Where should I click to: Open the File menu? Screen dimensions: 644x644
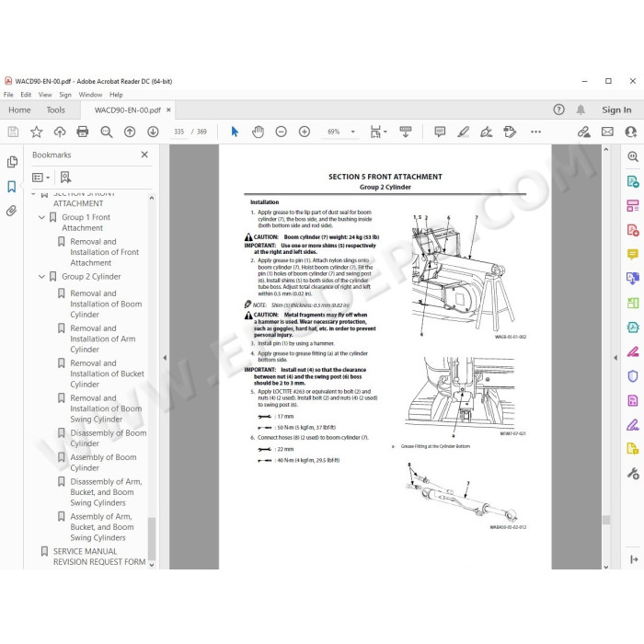[8, 95]
